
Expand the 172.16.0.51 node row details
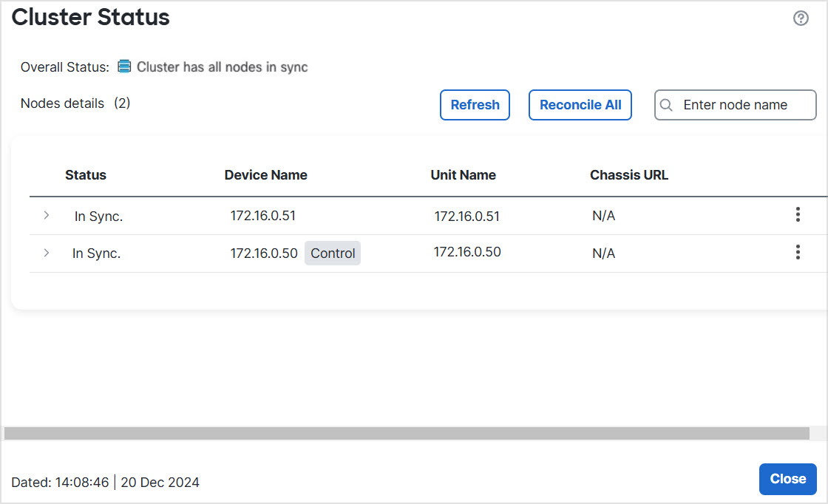click(47, 215)
